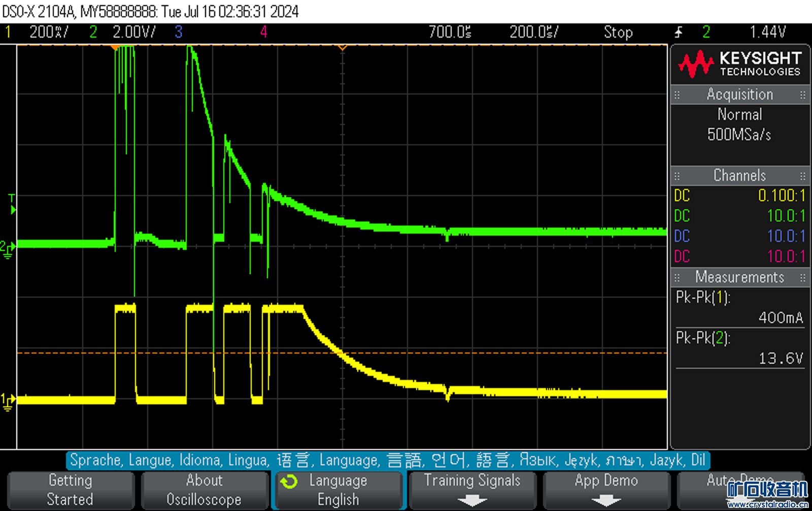Expand the Training Signals softkey menu
812x511 pixels.
coord(472,490)
